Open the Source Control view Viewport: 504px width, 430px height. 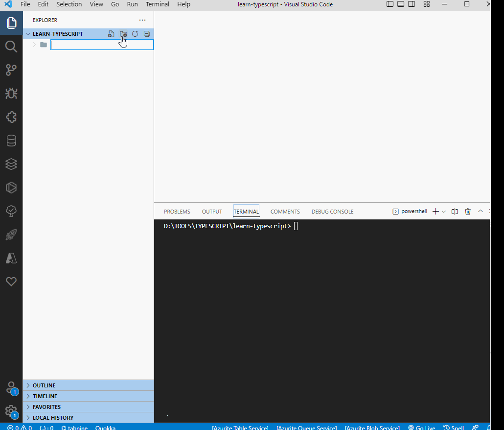pyautogui.click(x=11, y=70)
